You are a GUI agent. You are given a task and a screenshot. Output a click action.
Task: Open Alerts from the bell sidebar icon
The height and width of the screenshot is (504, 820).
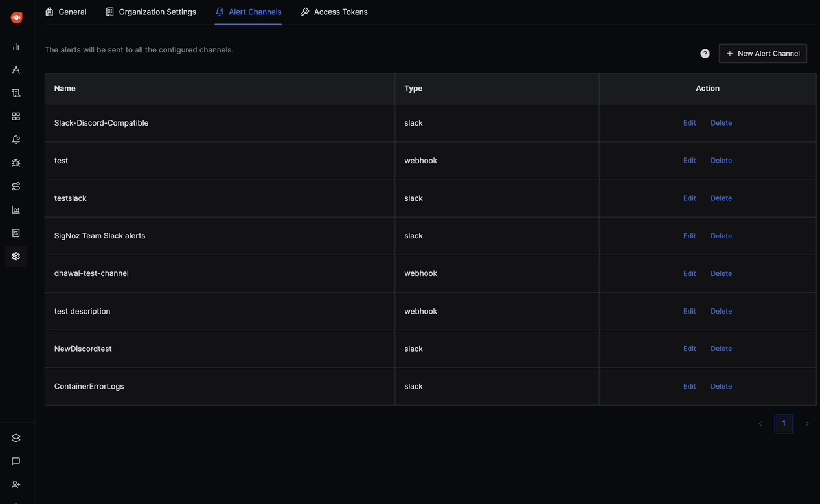click(x=16, y=140)
